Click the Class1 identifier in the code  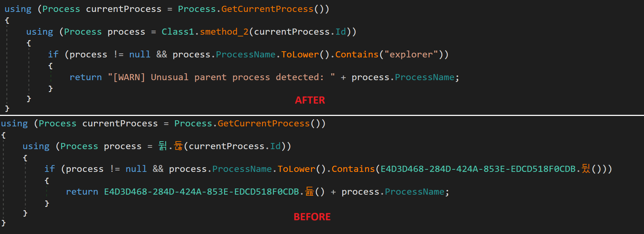[x=177, y=32]
